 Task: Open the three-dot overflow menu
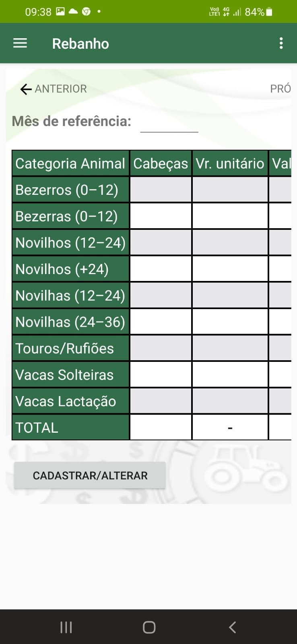point(281,43)
